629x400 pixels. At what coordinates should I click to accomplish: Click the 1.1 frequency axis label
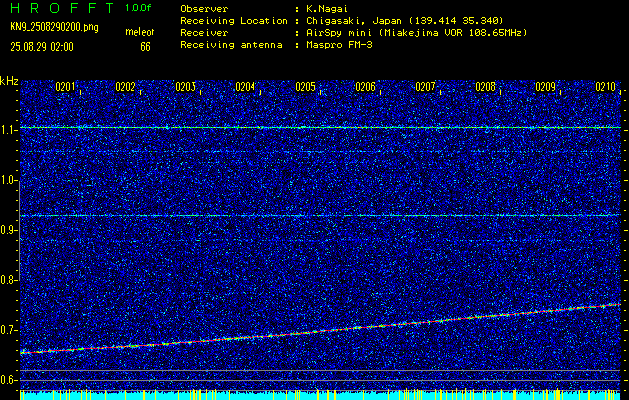[8, 130]
